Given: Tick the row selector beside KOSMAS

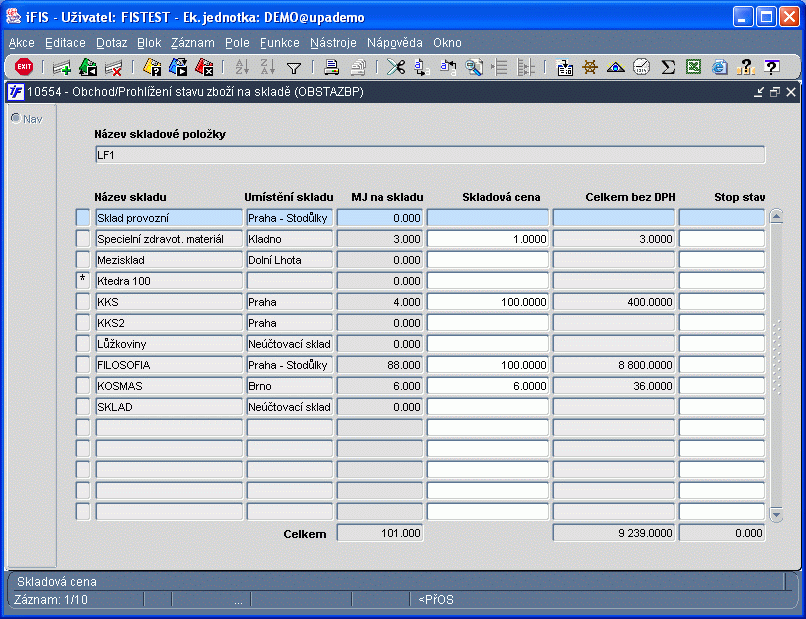Looking at the screenshot, I should click(83, 386).
